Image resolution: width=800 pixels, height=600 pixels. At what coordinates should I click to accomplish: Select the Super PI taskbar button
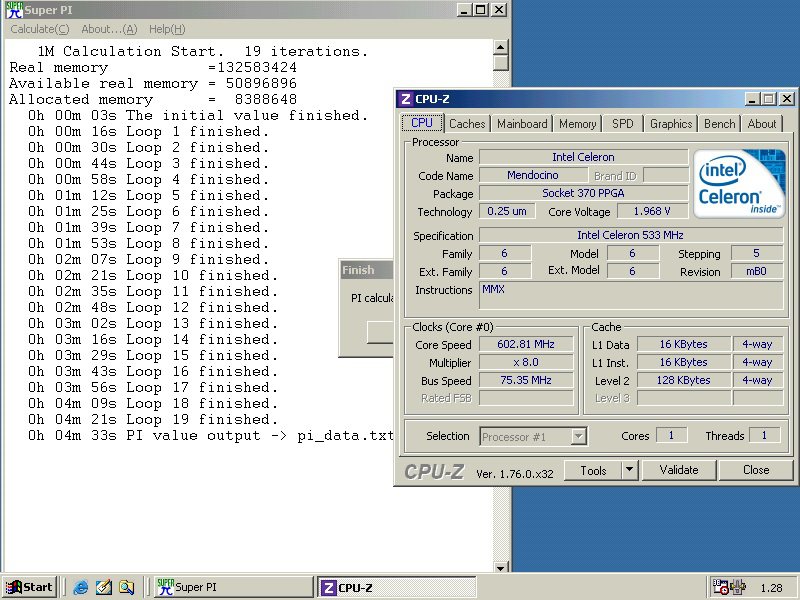(233, 587)
